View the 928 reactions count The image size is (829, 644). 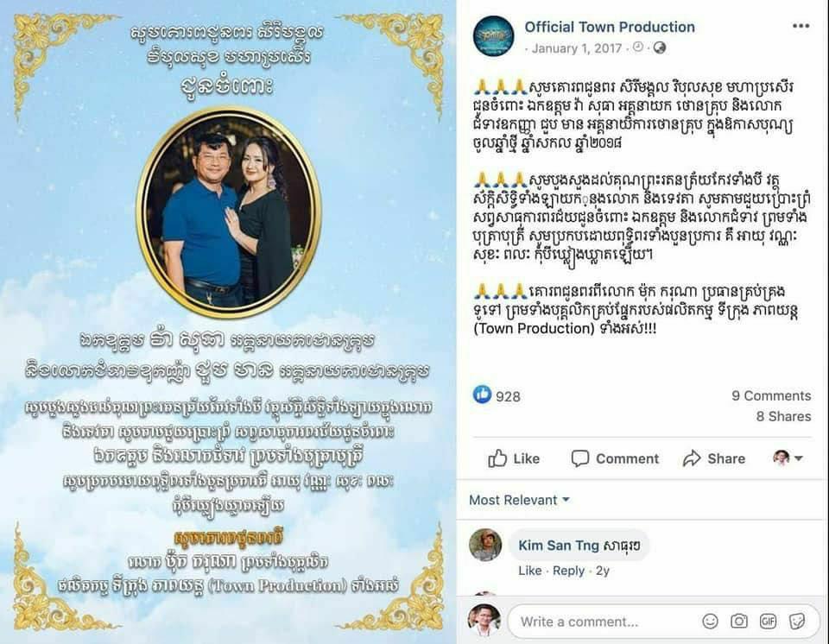point(508,396)
